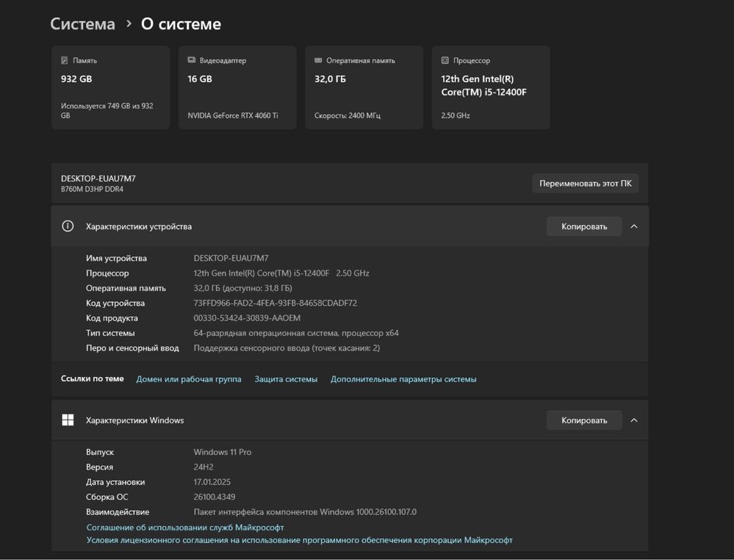Click the Характеристики Windows section title
The height and width of the screenshot is (560, 734).
pos(134,420)
